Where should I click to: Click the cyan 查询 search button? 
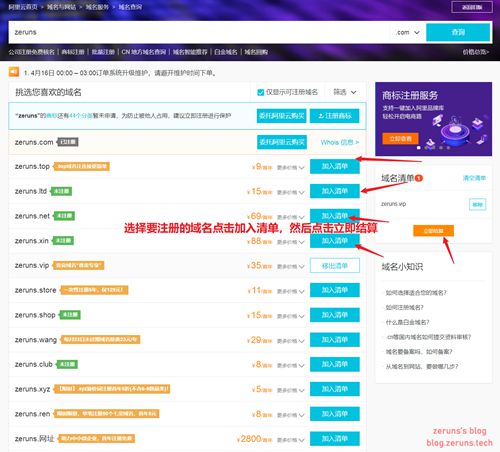tap(458, 32)
